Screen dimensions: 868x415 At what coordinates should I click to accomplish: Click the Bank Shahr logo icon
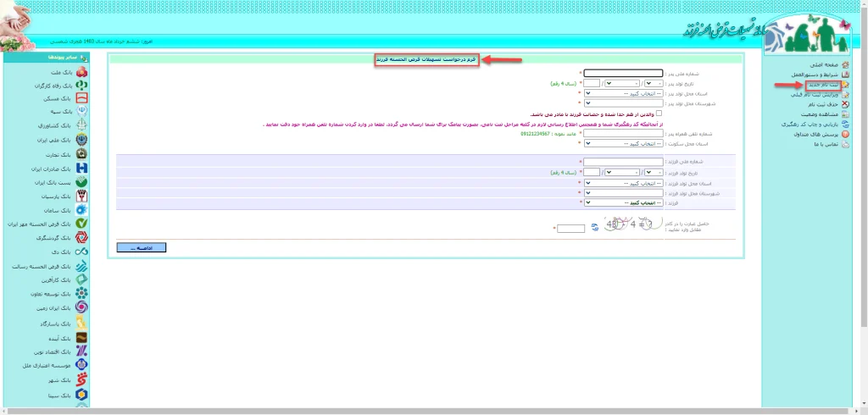81,380
